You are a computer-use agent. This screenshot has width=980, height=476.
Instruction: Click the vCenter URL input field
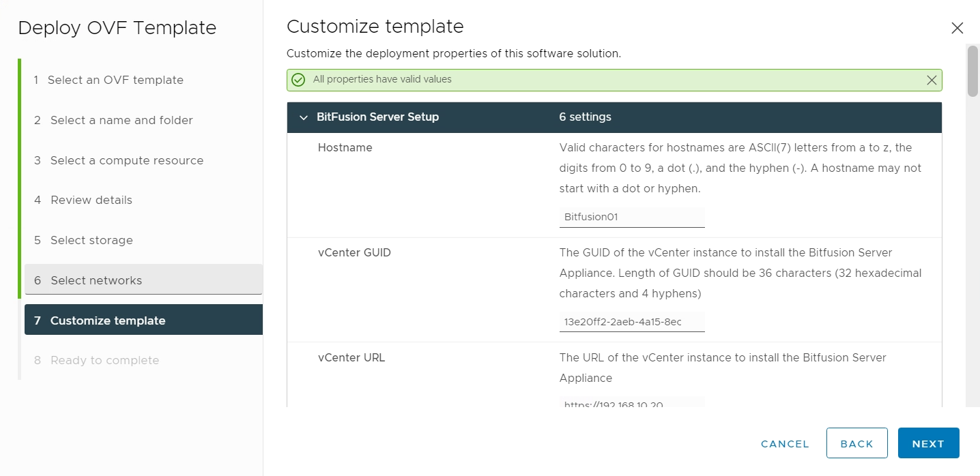(x=632, y=402)
